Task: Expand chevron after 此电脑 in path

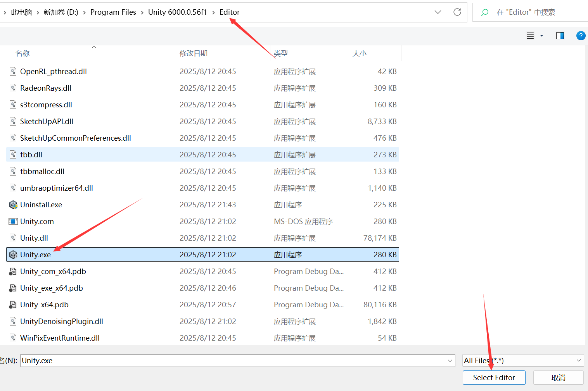Action: point(38,12)
